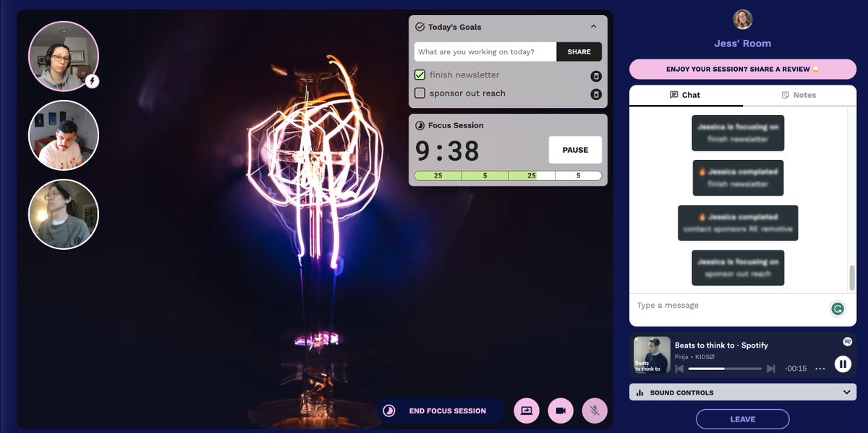Switch to the Notes tab

(x=799, y=95)
